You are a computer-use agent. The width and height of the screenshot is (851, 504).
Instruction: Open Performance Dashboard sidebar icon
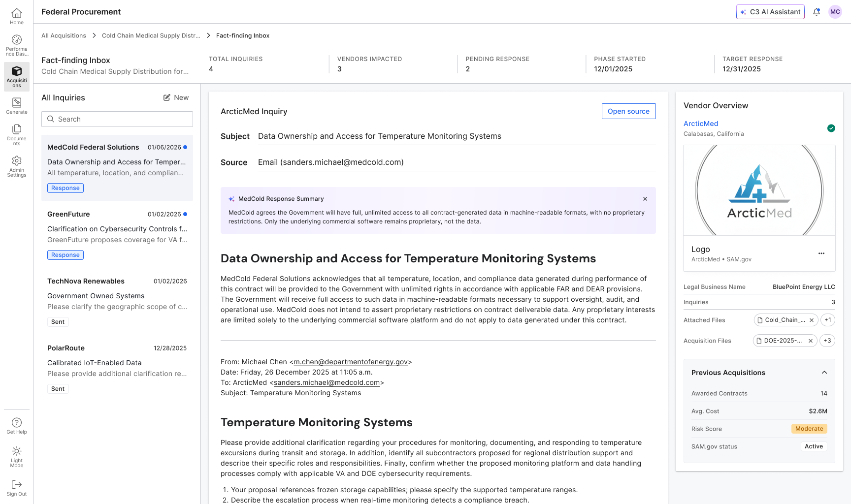tap(17, 45)
